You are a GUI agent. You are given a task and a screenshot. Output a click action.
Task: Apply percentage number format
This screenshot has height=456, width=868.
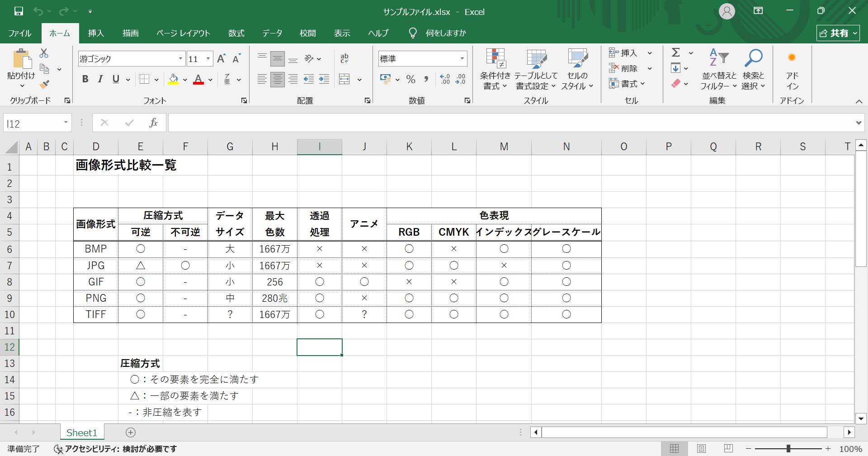point(410,79)
